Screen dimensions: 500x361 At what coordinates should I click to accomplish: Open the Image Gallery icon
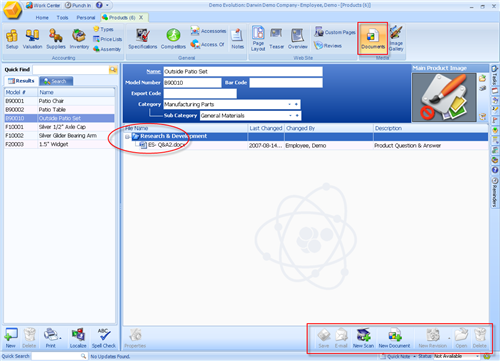point(396,39)
